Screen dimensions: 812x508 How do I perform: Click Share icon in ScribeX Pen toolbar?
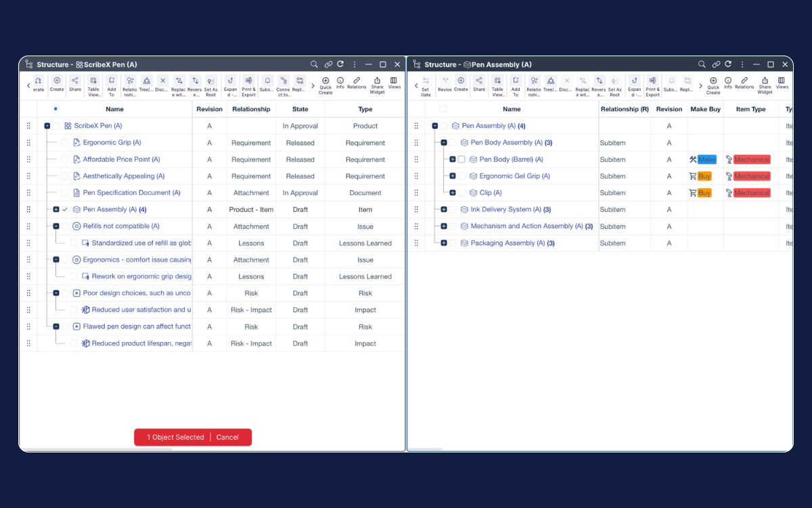(74, 83)
